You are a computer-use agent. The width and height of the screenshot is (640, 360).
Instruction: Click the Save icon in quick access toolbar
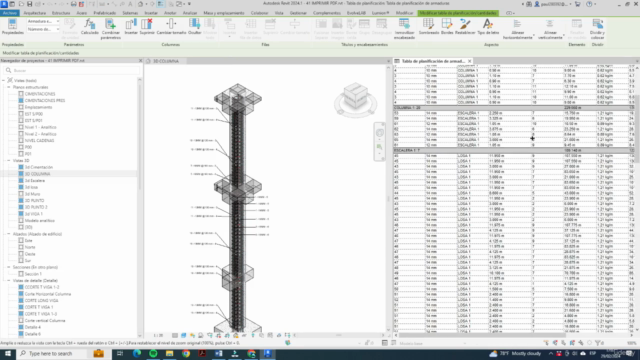point(29,4)
